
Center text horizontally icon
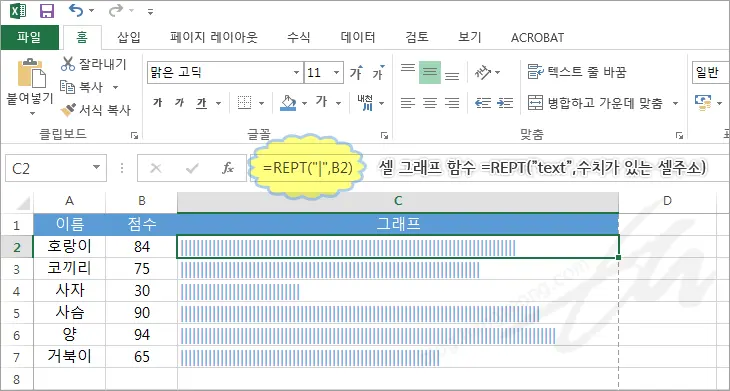pyautogui.click(x=430, y=103)
